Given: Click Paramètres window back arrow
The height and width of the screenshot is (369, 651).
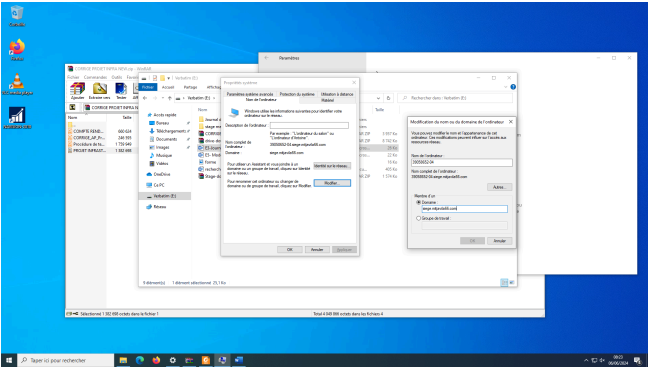Looking at the screenshot, I should point(267,58).
